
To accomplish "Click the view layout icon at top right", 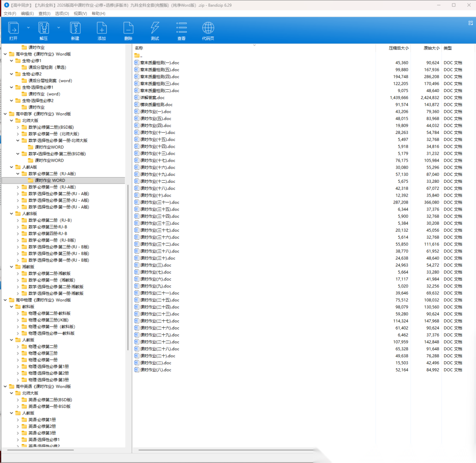I will (x=470, y=23).
